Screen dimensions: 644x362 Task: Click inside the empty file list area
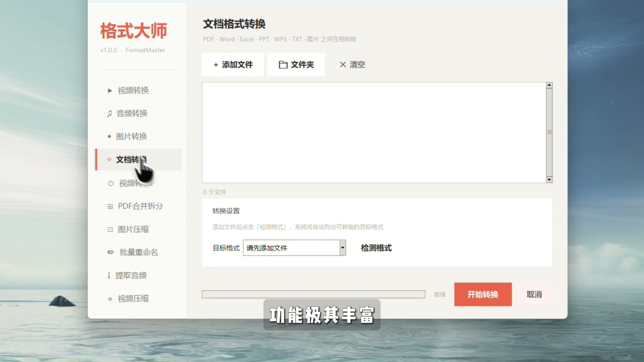374,132
